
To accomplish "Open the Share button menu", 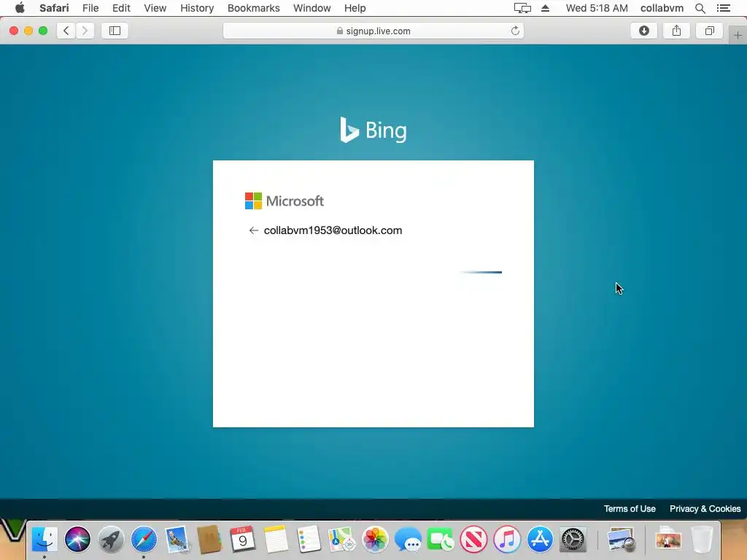I will (x=676, y=31).
